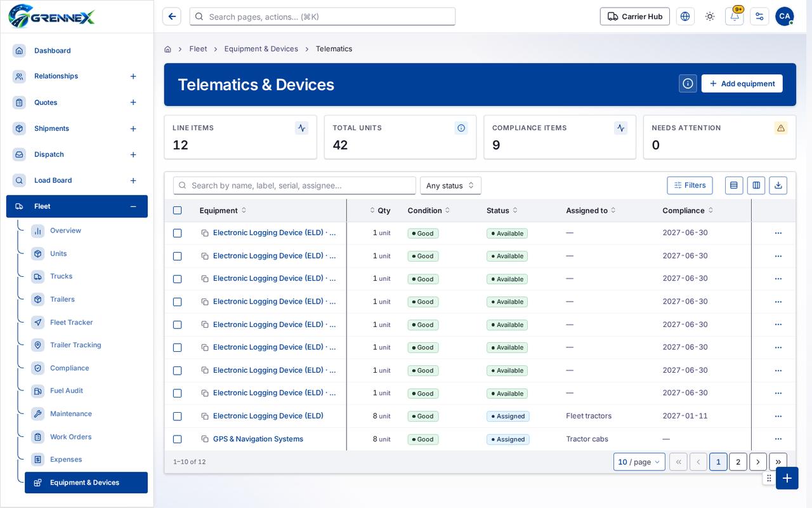Click the info icon beside Add equipment

point(688,83)
